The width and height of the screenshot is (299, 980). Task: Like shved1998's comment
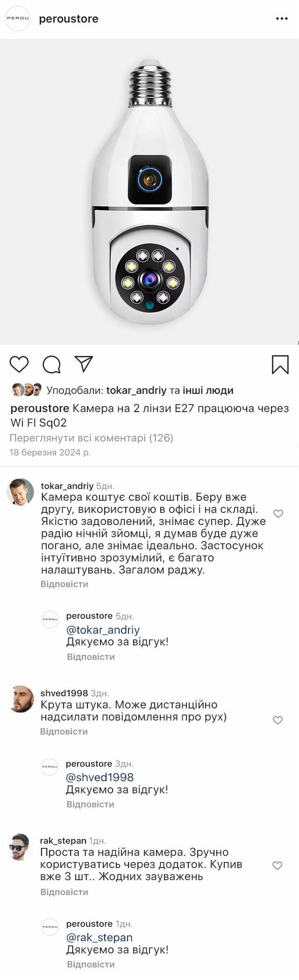(x=278, y=720)
